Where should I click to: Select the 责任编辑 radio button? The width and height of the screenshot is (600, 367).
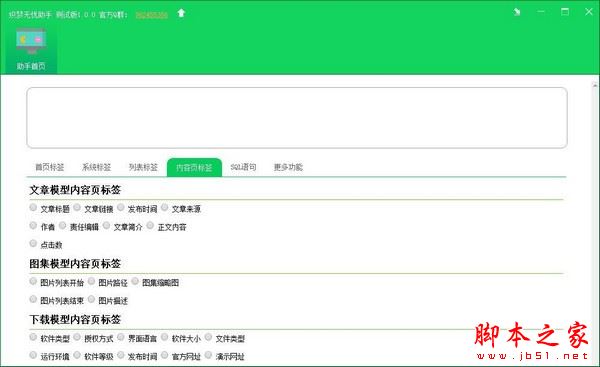[x=62, y=225]
